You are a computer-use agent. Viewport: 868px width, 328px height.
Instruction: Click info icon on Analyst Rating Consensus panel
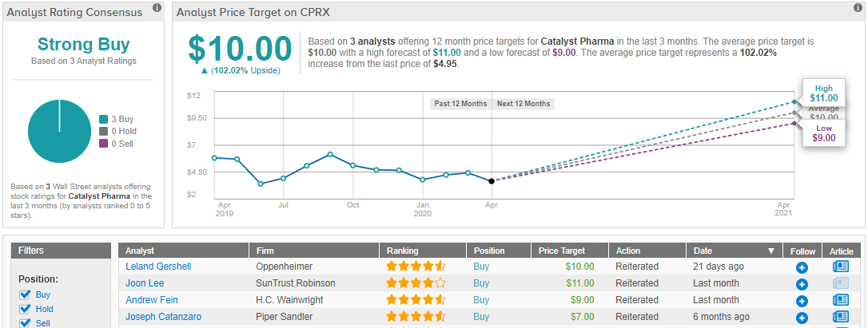(156, 7)
